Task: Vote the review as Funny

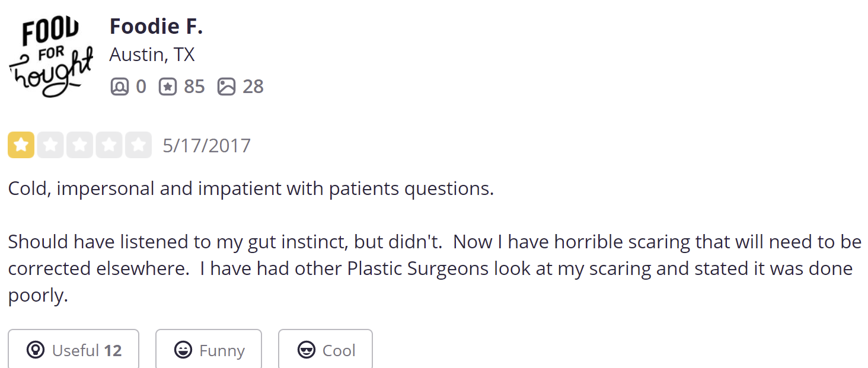Action: click(209, 350)
